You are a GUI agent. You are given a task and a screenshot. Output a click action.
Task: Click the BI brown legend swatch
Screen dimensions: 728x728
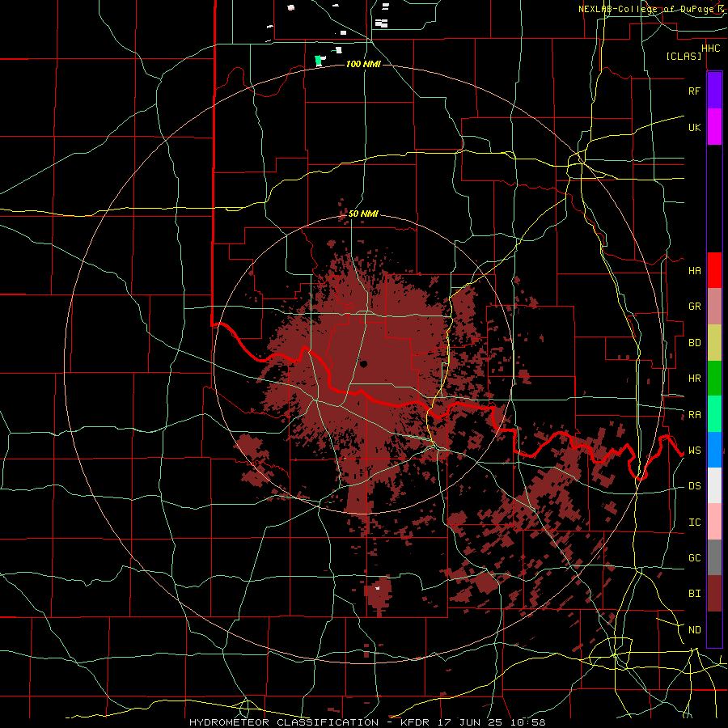coord(714,594)
